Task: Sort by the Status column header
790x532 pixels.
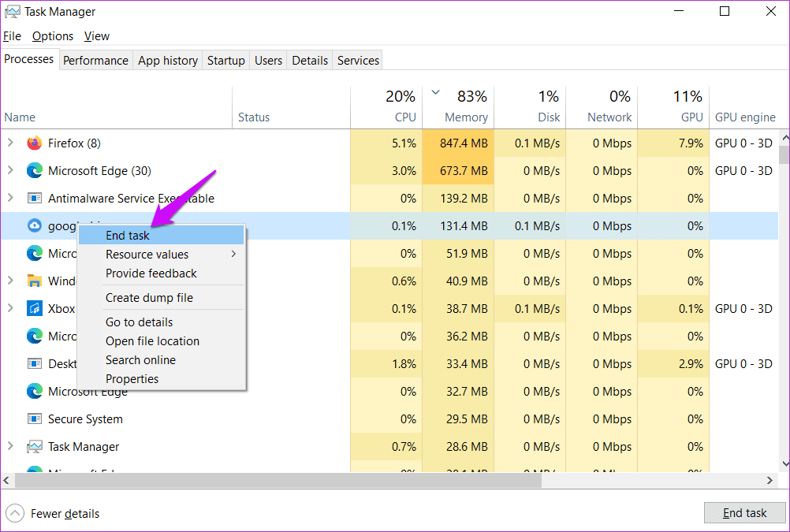Action: click(x=291, y=107)
